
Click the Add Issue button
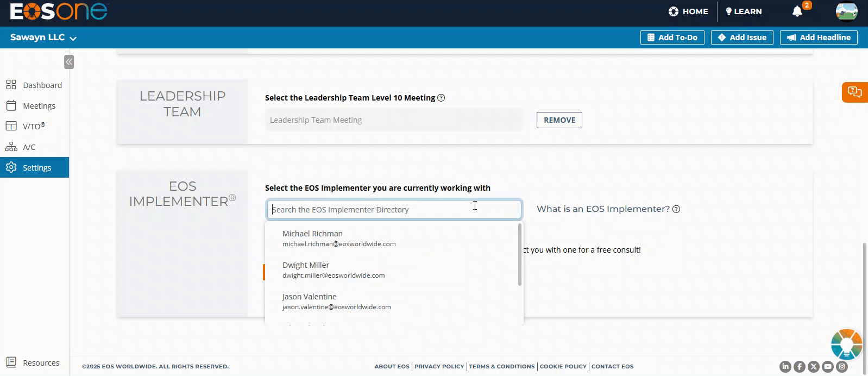[x=742, y=37]
